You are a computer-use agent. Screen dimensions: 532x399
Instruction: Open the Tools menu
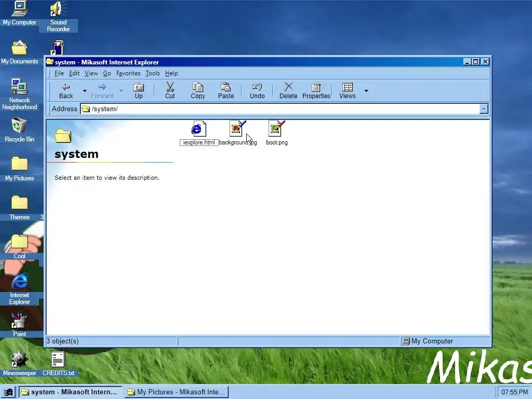152,73
